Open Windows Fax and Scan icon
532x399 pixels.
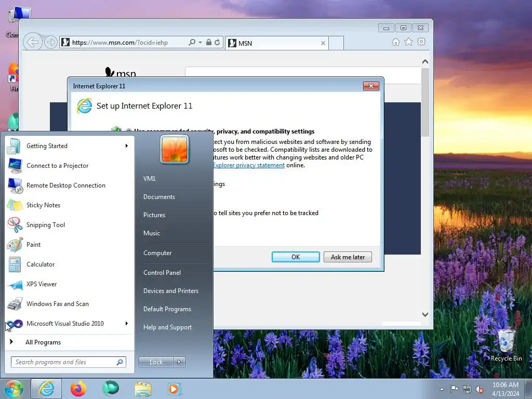tap(15, 303)
